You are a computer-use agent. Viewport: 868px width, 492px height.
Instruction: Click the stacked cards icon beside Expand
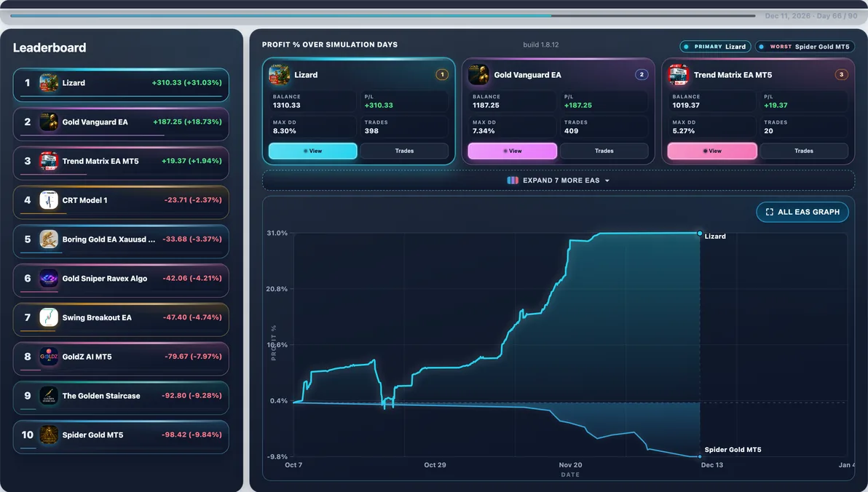(x=513, y=180)
